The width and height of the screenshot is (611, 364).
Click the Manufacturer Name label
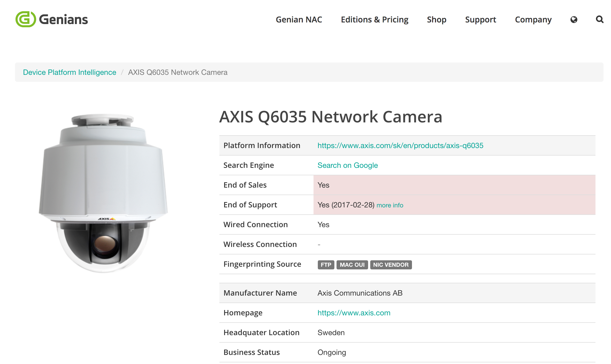[x=260, y=293]
